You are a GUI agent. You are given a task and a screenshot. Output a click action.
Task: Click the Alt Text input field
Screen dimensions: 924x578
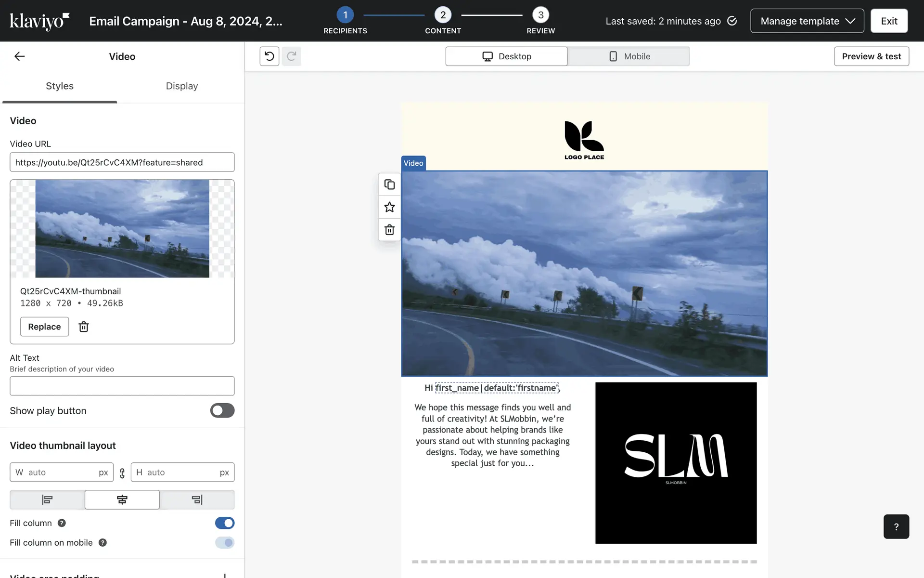[x=122, y=386]
